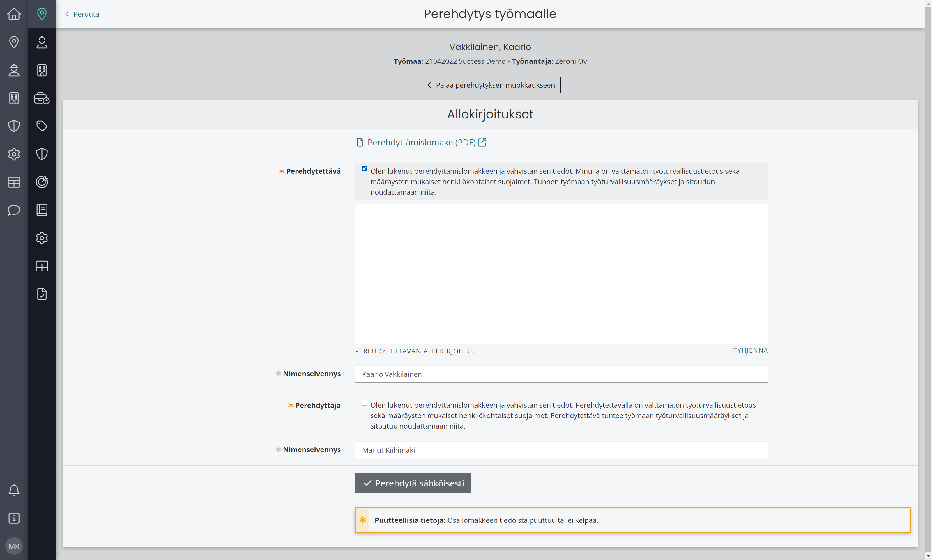Viewport: 932px width, 560px height.
Task: Click Palaa perehdytyksen muokkaukseen button
Action: (490, 85)
